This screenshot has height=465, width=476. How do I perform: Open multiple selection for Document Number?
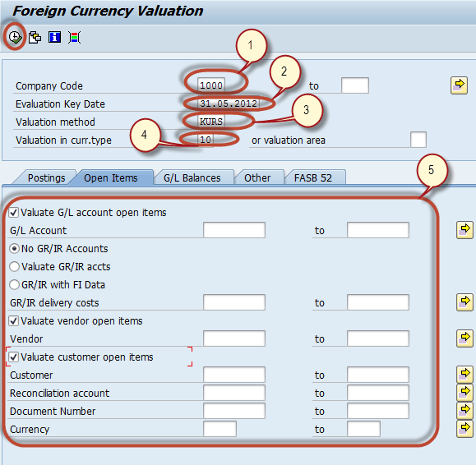click(x=464, y=411)
